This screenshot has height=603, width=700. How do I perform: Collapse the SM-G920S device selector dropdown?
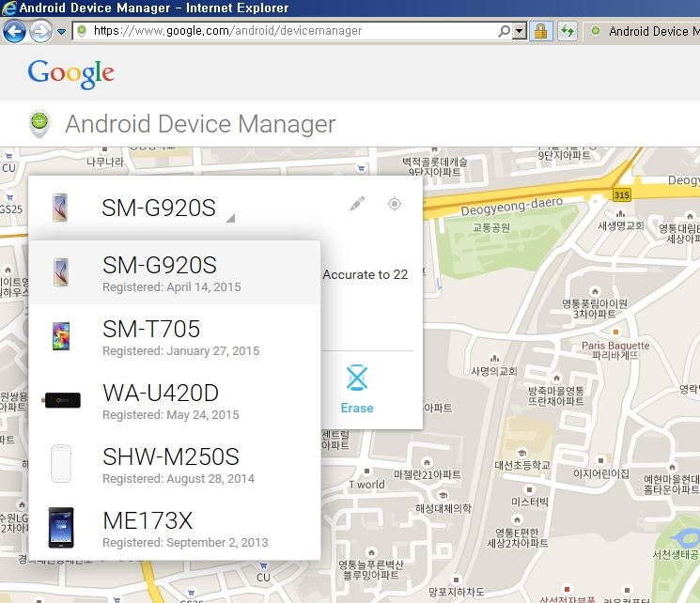(230, 218)
